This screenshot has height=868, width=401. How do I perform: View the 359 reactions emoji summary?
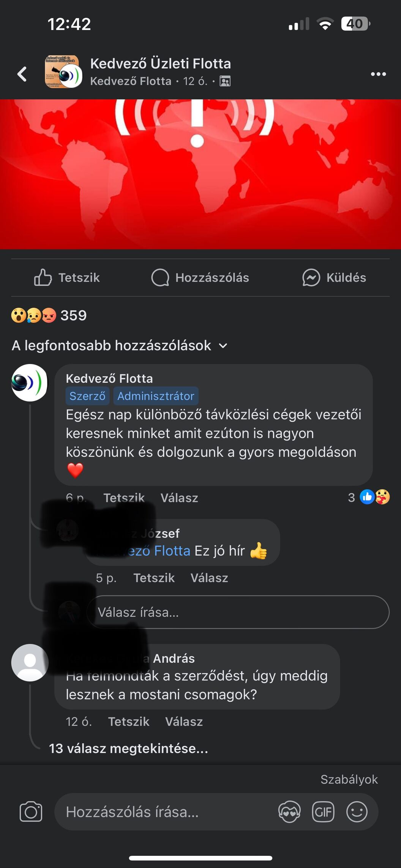point(49,315)
